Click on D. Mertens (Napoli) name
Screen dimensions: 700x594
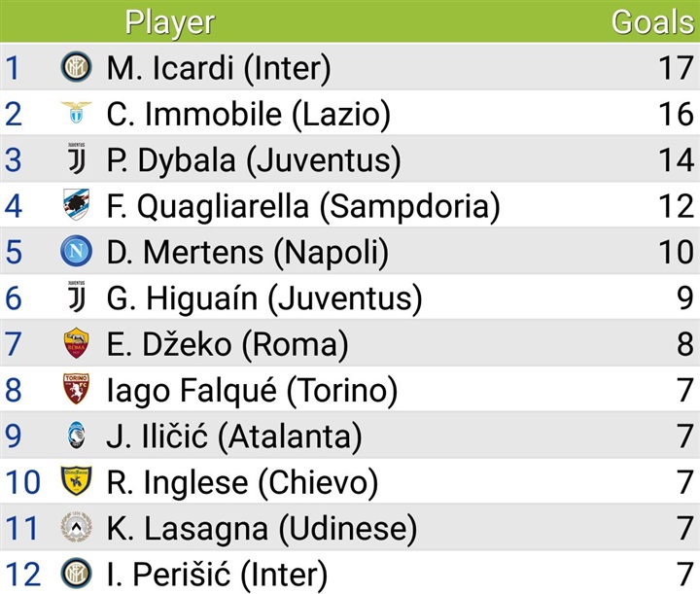[247, 253]
